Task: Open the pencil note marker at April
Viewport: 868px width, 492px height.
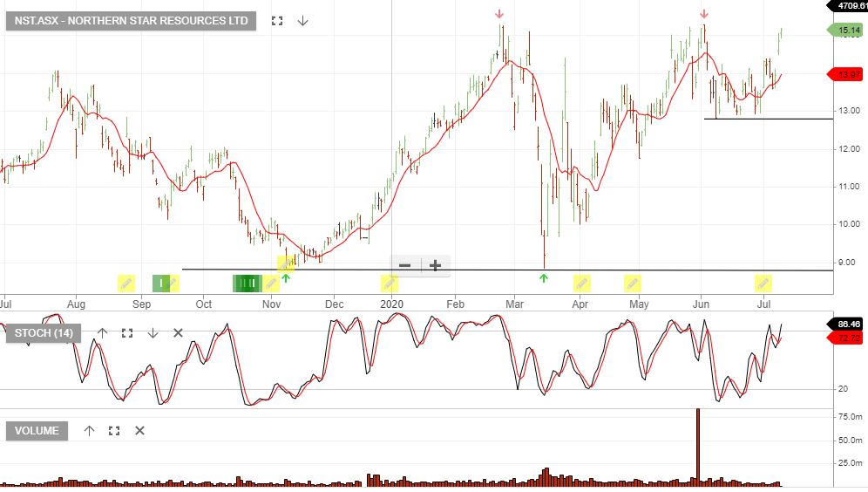Action: (x=582, y=284)
